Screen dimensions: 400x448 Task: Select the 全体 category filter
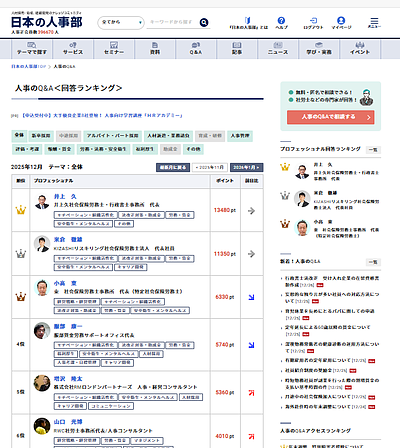(19, 135)
